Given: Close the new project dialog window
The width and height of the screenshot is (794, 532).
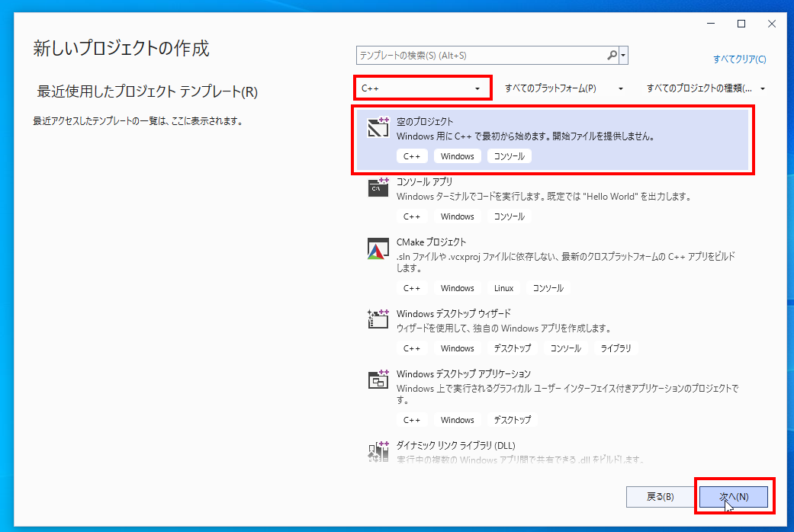Looking at the screenshot, I should [x=772, y=24].
